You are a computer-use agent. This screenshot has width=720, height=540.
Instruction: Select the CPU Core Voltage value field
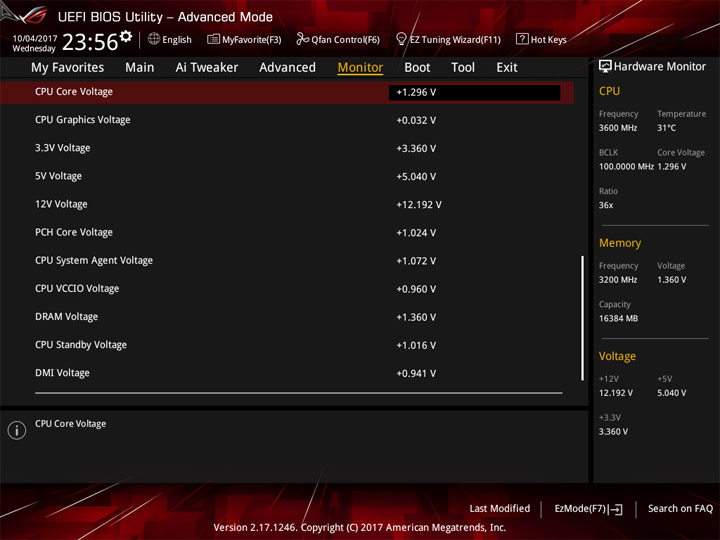[x=474, y=92]
